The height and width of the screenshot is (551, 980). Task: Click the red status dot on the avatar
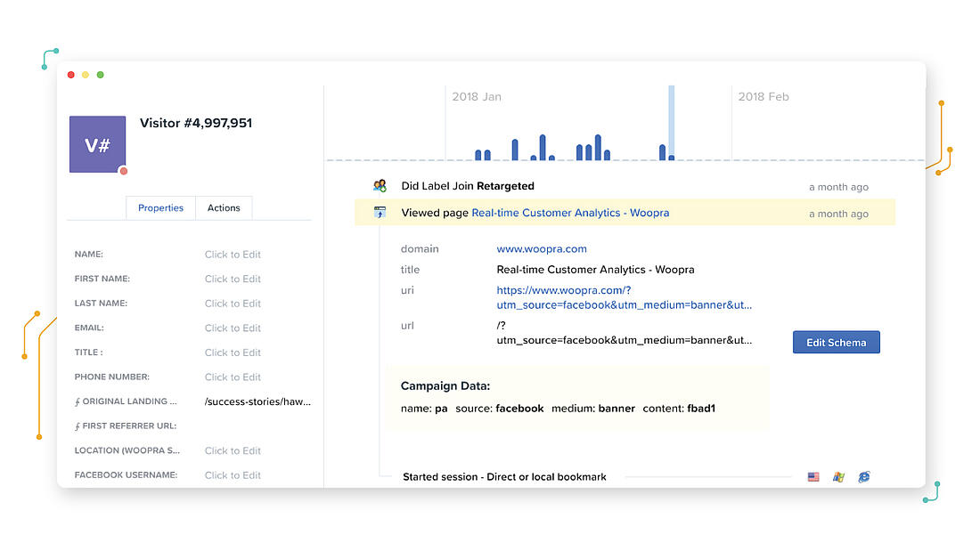(124, 171)
